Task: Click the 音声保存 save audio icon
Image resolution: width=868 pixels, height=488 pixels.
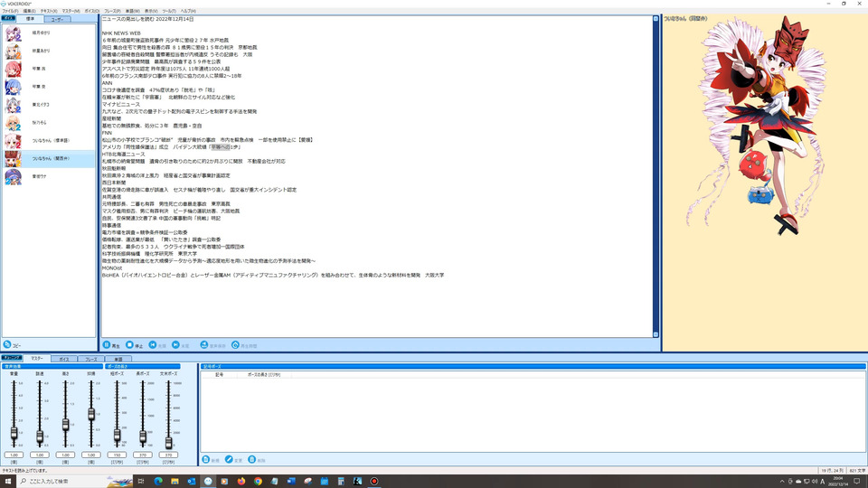Action: pyautogui.click(x=204, y=344)
